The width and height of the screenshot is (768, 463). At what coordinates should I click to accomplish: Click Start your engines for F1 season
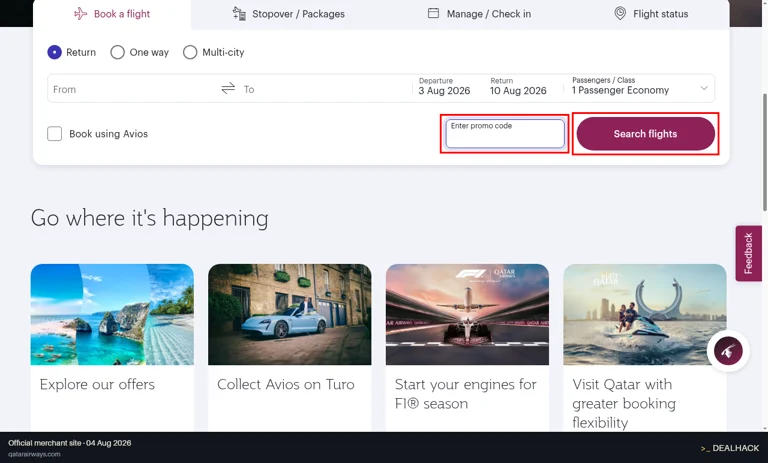coord(465,394)
